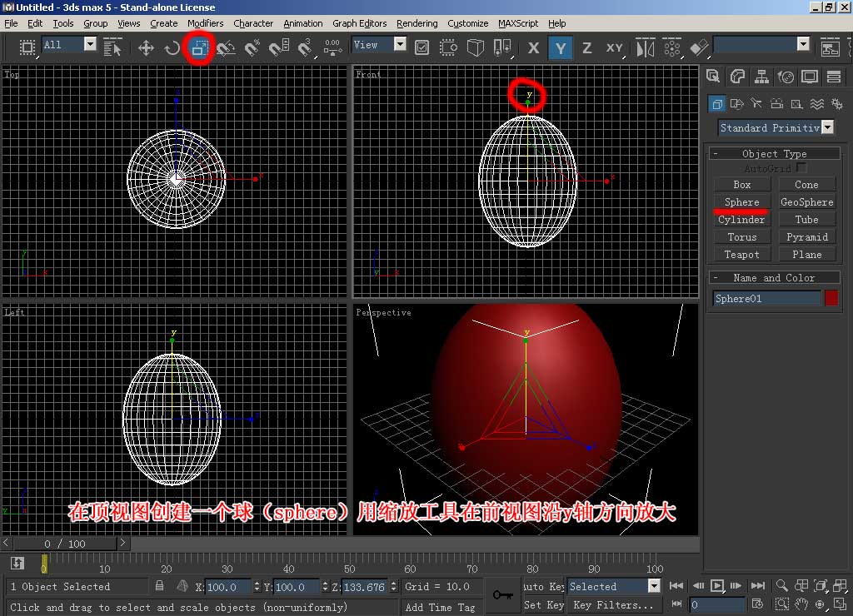This screenshot has height=616, width=853.
Task: Open the selection filter All dropdown
Action: pos(70,45)
